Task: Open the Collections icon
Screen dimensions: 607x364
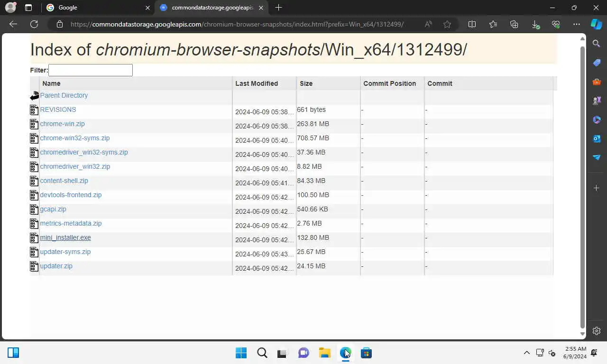Action: pos(514,24)
